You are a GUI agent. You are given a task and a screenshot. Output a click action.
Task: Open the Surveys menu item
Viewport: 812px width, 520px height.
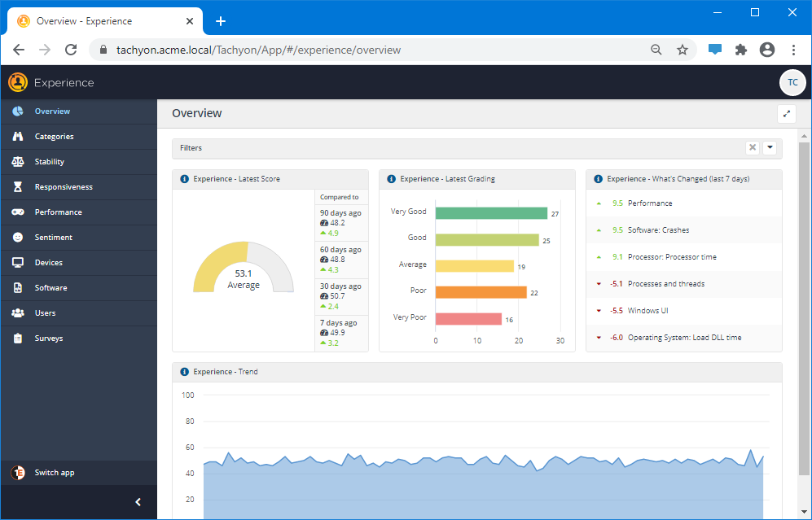79,339
